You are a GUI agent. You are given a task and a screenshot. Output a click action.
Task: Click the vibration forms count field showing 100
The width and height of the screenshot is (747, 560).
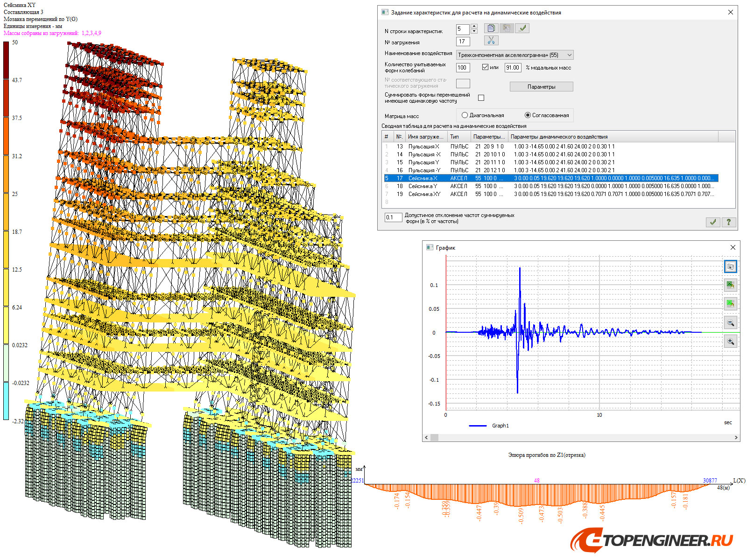pos(463,68)
